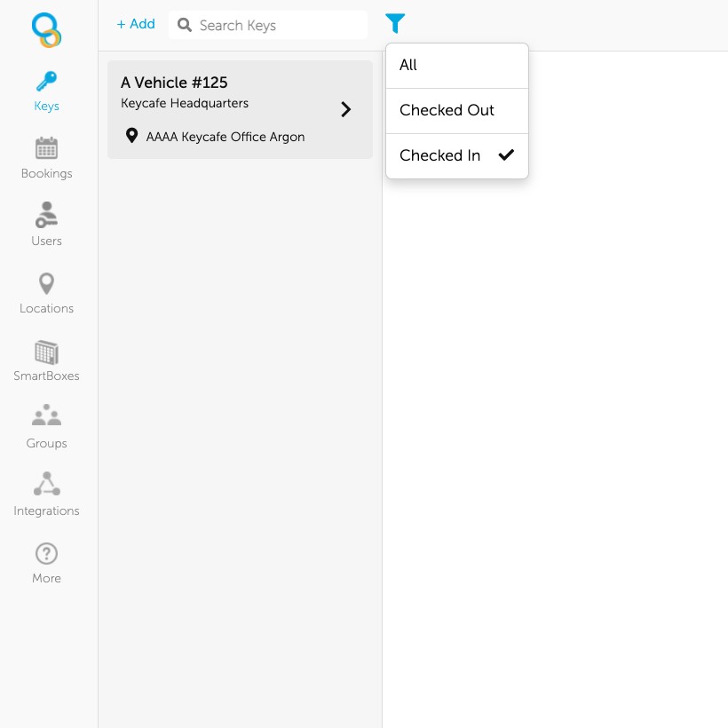
Task: Open Groups icon in sidebar
Action: tap(46, 417)
